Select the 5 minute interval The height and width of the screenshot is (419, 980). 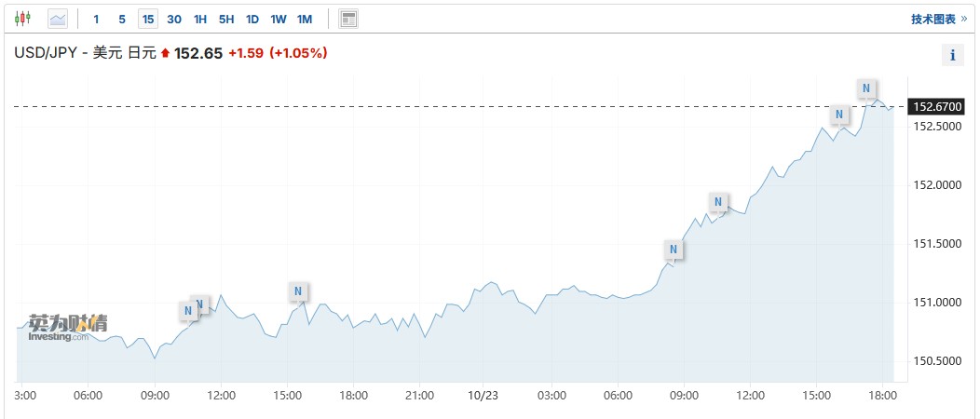point(122,19)
